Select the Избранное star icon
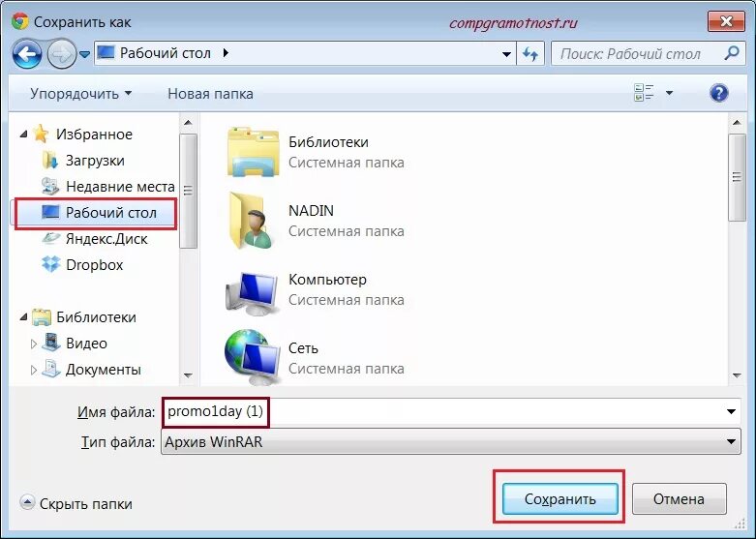 tap(42, 134)
